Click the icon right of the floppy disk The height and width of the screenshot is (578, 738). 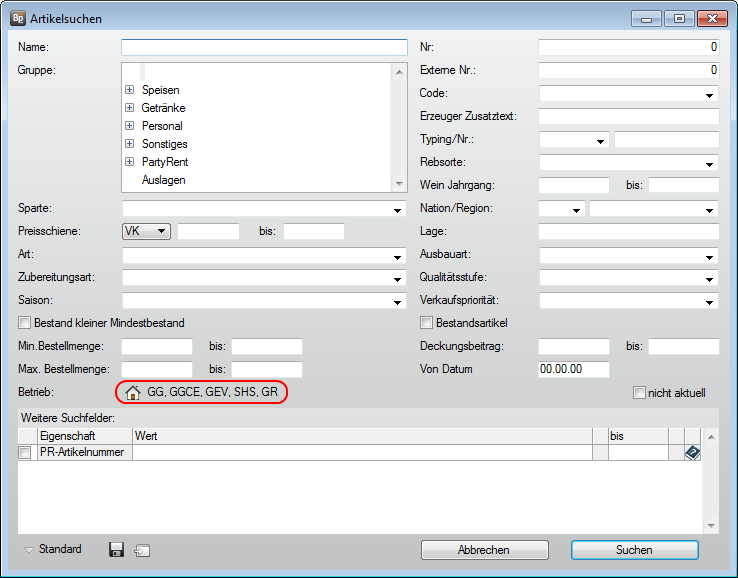pyautogui.click(x=141, y=550)
